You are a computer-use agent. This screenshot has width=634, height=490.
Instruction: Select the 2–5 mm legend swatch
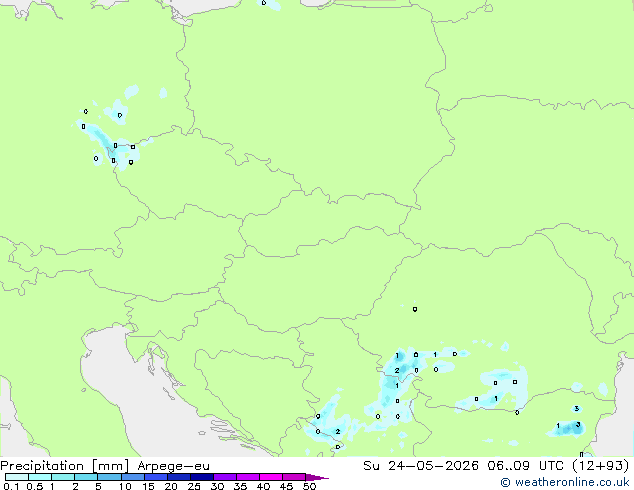click(86, 477)
